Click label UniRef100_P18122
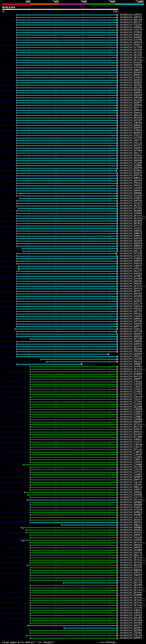Screen dimensions: 146x644 point(131,135)
